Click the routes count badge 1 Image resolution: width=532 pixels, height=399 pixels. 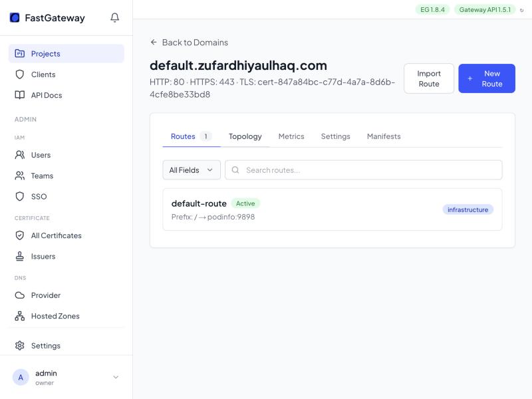click(x=205, y=136)
